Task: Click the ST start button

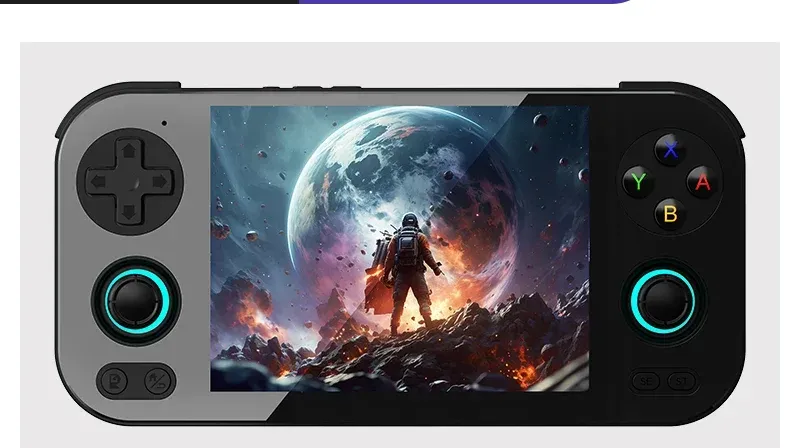Action: tap(682, 381)
